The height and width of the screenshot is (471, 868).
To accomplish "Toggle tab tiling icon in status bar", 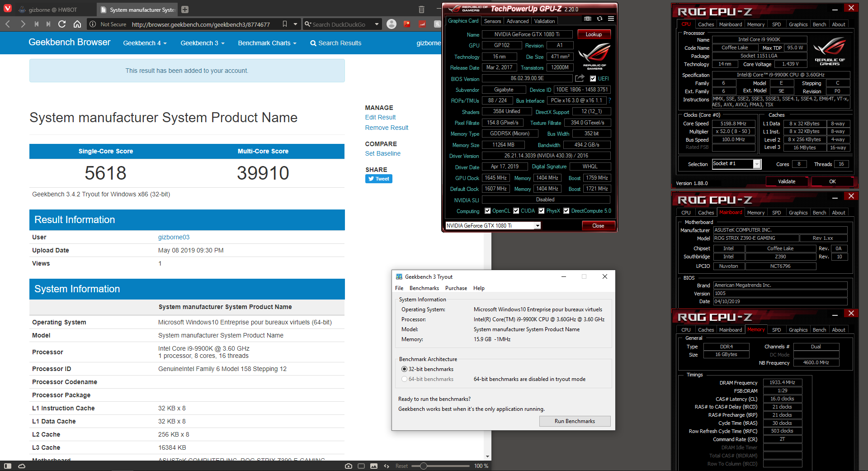I will tap(361, 466).
